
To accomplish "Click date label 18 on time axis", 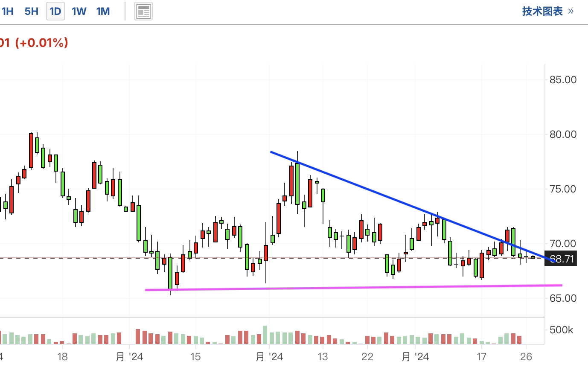I will 62,357.
